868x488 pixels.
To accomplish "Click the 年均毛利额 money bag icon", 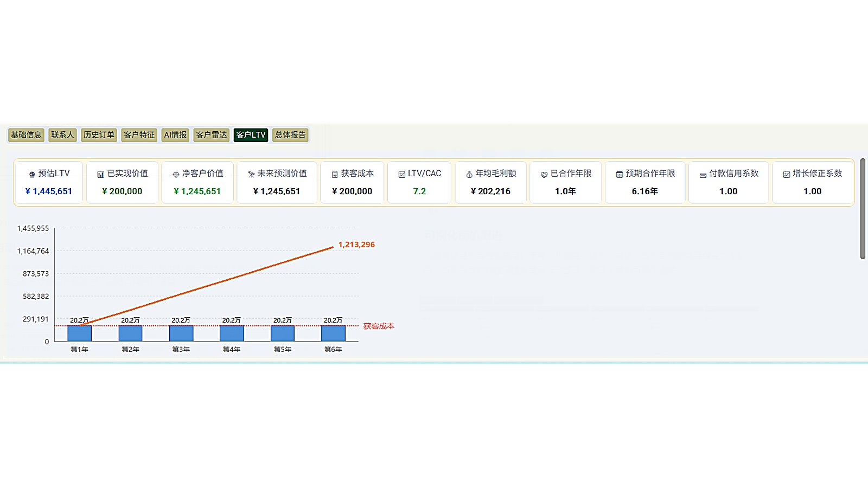I will tap(469, 174).
